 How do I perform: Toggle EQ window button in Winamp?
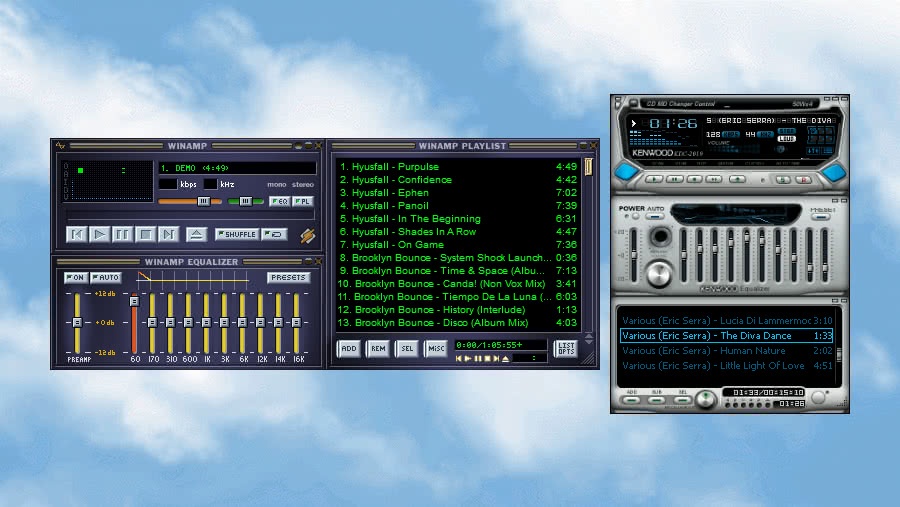pyautogui.click(x=280, y=201)
